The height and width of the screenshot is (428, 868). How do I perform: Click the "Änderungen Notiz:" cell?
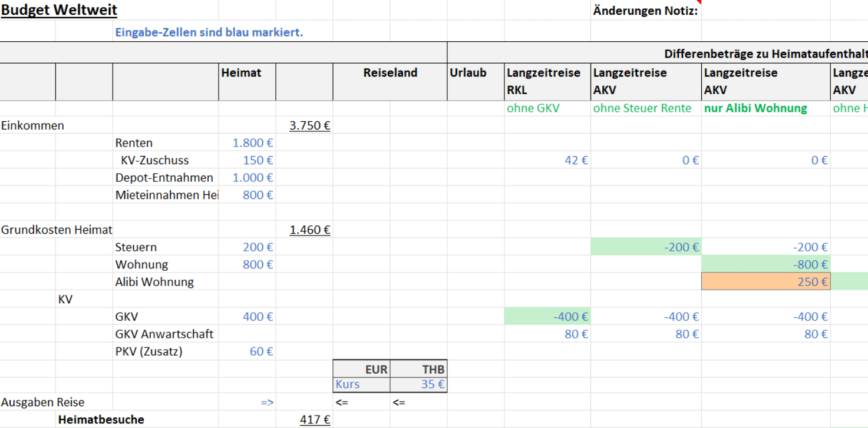tap(645, 11)
